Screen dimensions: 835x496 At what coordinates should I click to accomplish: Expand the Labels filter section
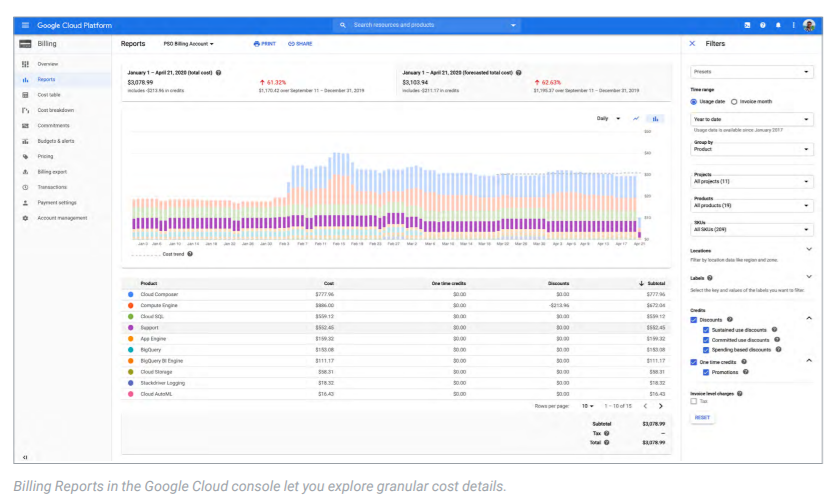coord(809,277)
